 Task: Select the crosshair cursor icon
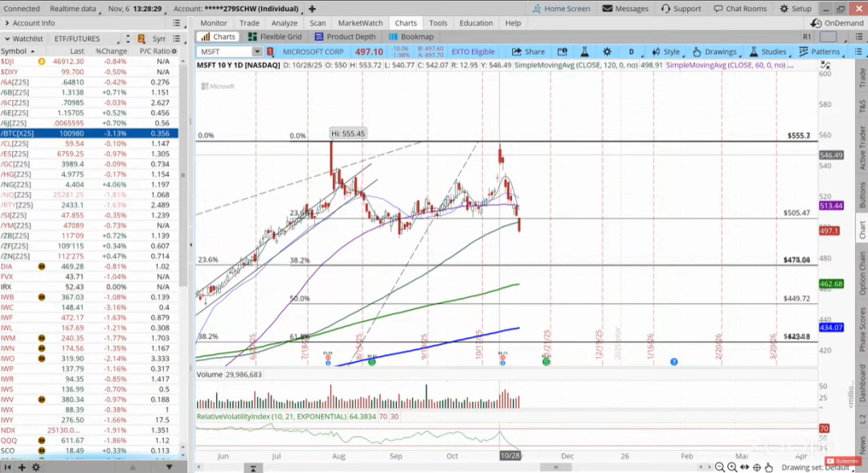[x=757, y=467]
